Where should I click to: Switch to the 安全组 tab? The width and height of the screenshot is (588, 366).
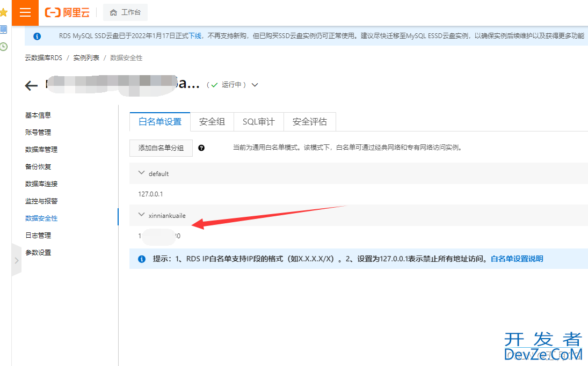coord(212,122)
